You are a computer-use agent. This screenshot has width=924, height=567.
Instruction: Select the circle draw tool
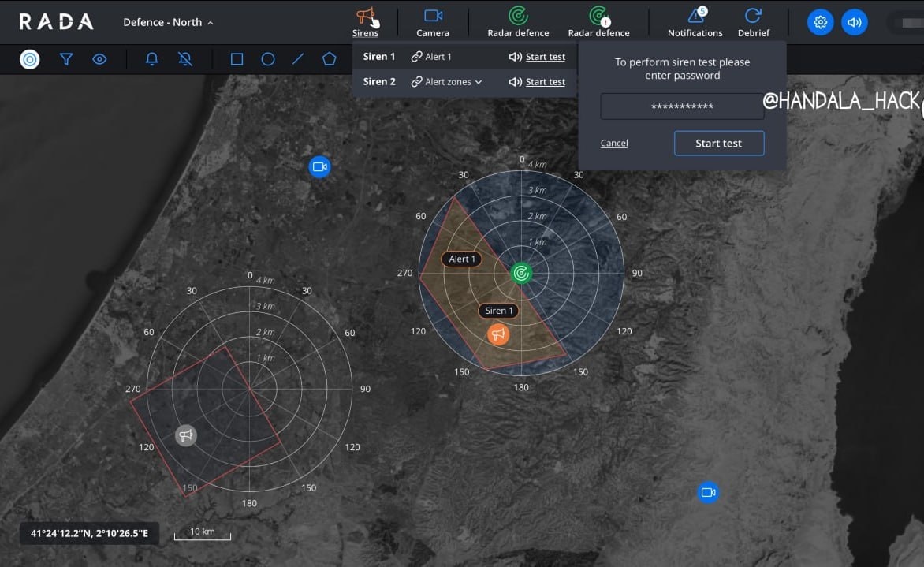tap(268, 59)
